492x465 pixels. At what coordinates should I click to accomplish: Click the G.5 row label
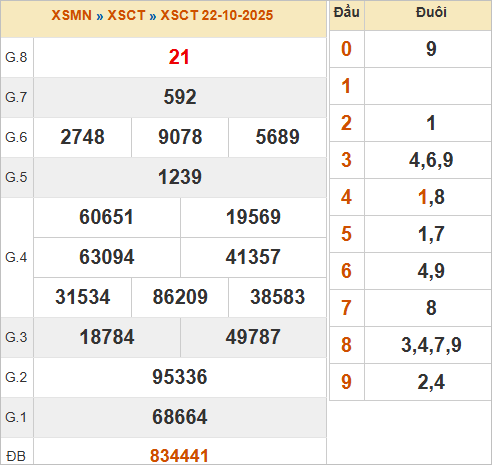[16, 177]
